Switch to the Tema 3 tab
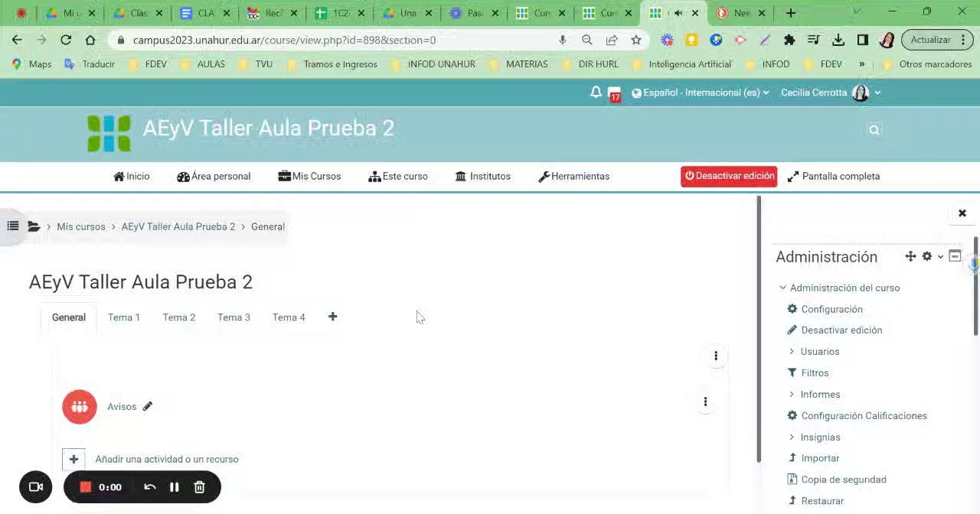This screenshot has width=980, height=514. 234,317
